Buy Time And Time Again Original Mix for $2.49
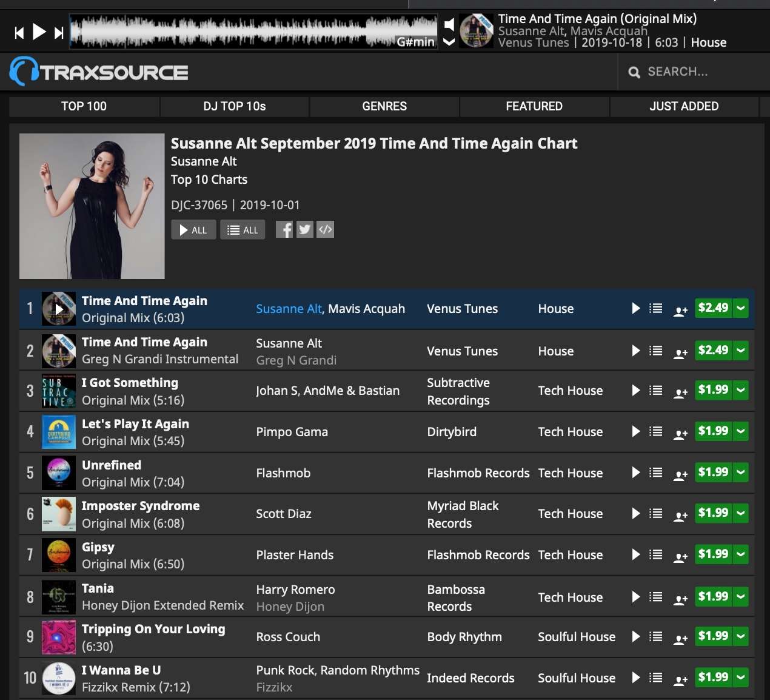Image resolution: width=770 pixels, height=700 pixels. pyautogui.click(x=713, y=308)
